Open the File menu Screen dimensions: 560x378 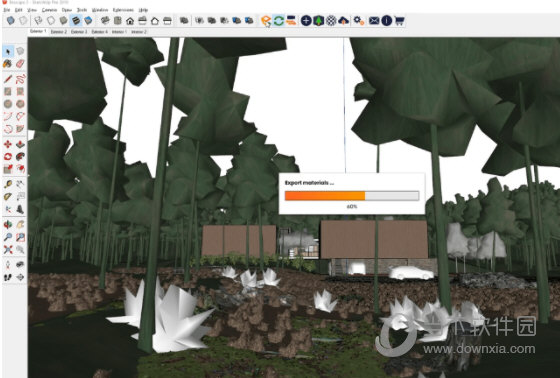(6, 10)
